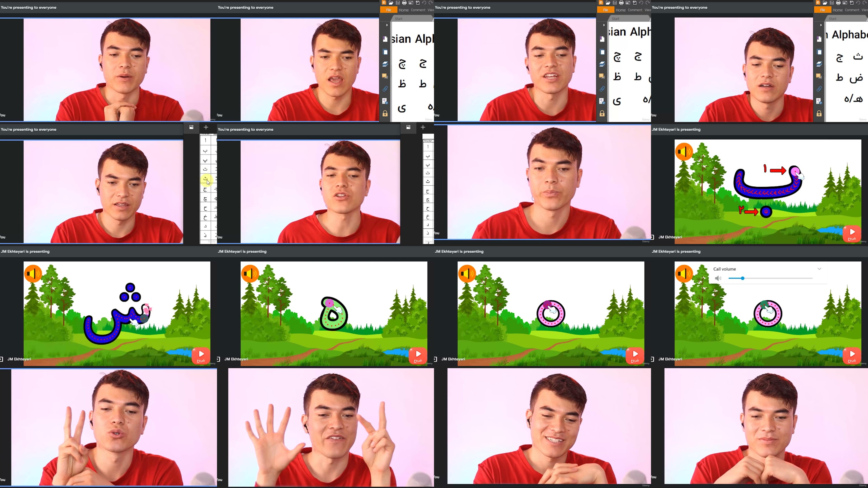The width and height of the screenshot is (868, 488).
Task: Click Undo arrow in 'Alphabe' PDF viewer toolbar
Action: 858,3
